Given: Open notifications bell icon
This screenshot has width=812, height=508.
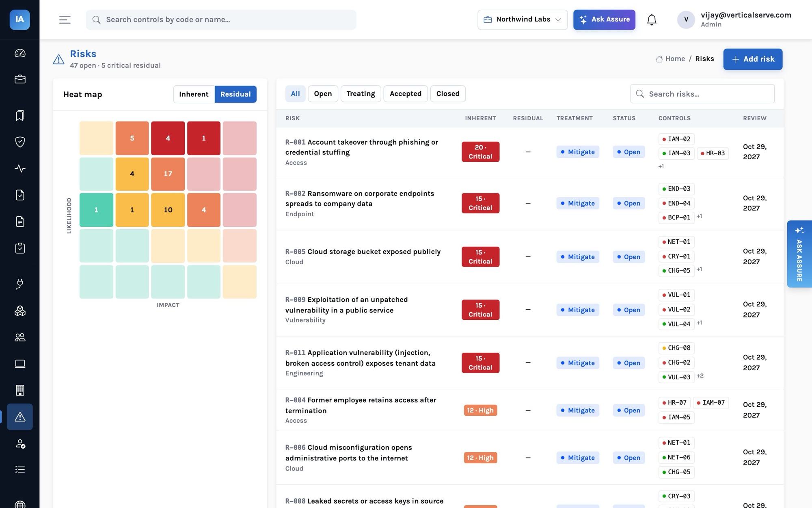Looking at the screenshot, I should [x=652, y=20].
